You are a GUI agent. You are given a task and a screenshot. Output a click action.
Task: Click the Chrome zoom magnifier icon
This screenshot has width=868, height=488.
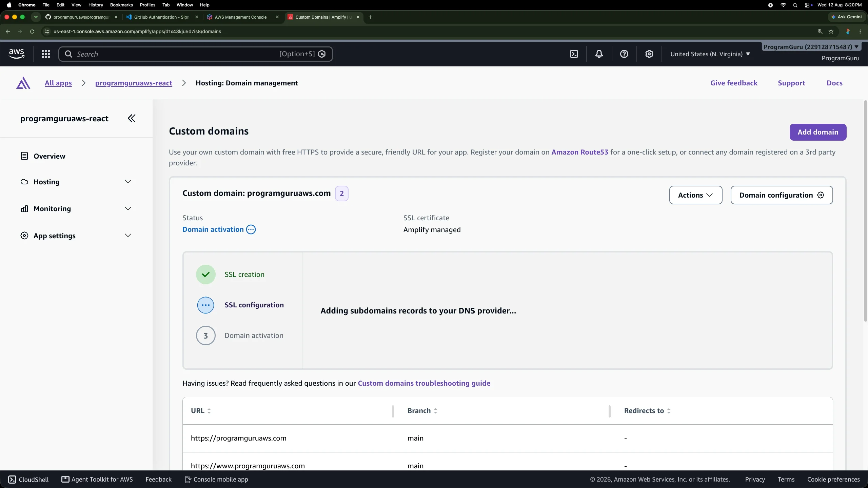click(820, 32)
